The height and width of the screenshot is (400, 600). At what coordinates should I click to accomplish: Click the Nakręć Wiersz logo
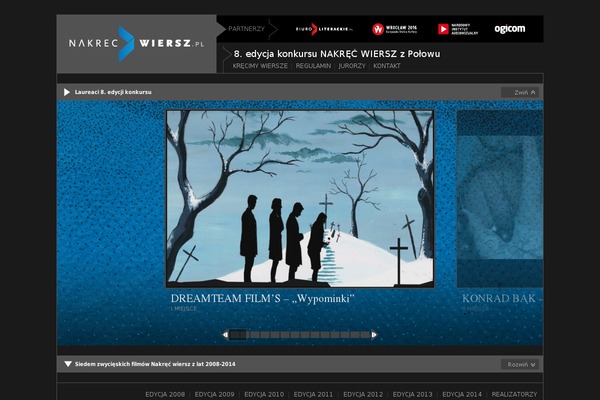click(136, 44)
